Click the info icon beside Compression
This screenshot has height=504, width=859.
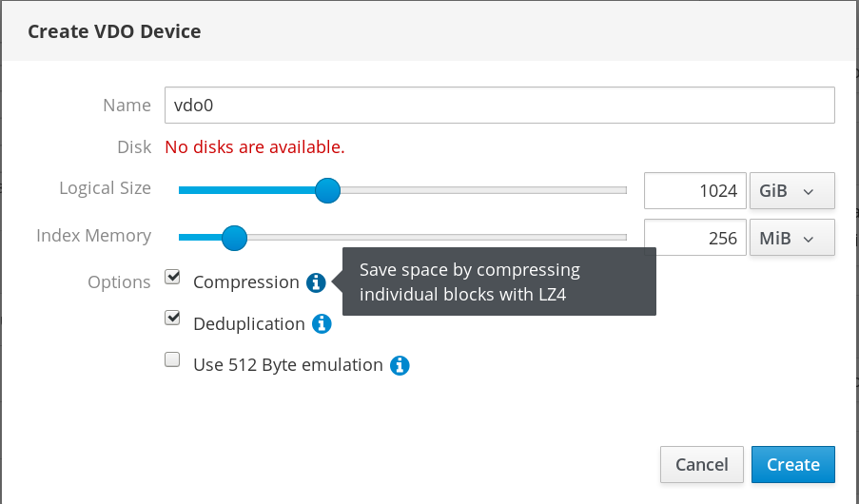pos(316,282)
